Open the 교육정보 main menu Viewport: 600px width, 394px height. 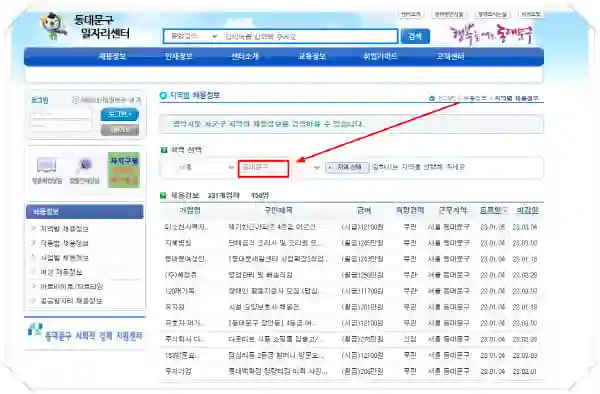(312, 56)
